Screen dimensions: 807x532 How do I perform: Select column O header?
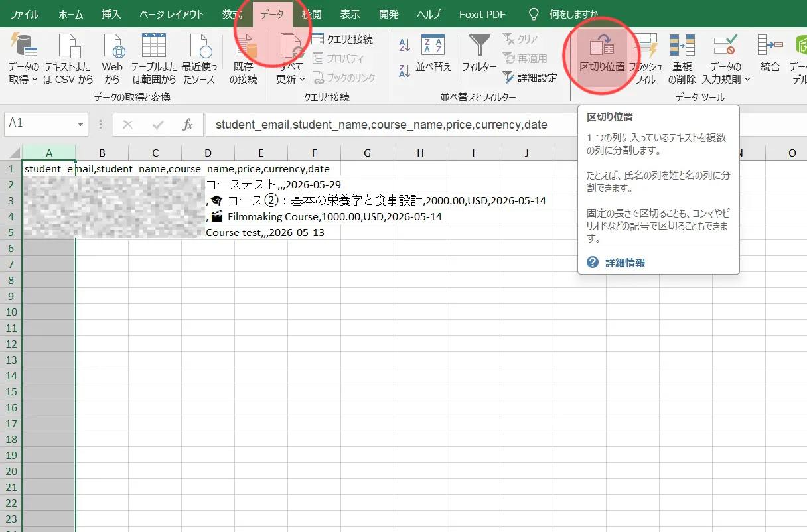coord(792,153)
